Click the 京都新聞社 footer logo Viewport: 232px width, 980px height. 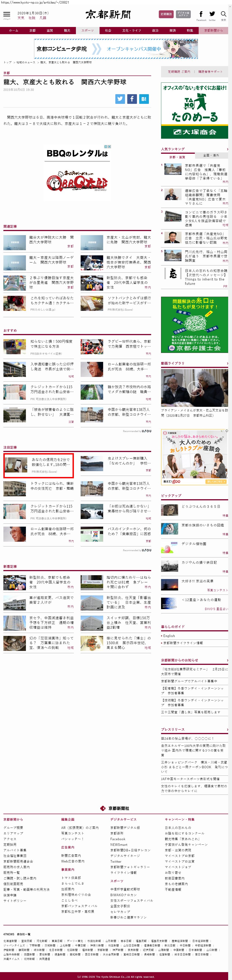tap(115, 808)
